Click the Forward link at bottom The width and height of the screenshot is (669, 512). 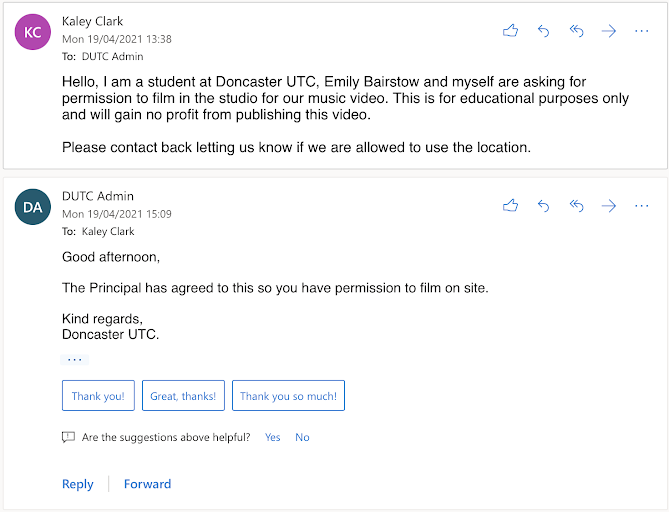pos(147,484)
